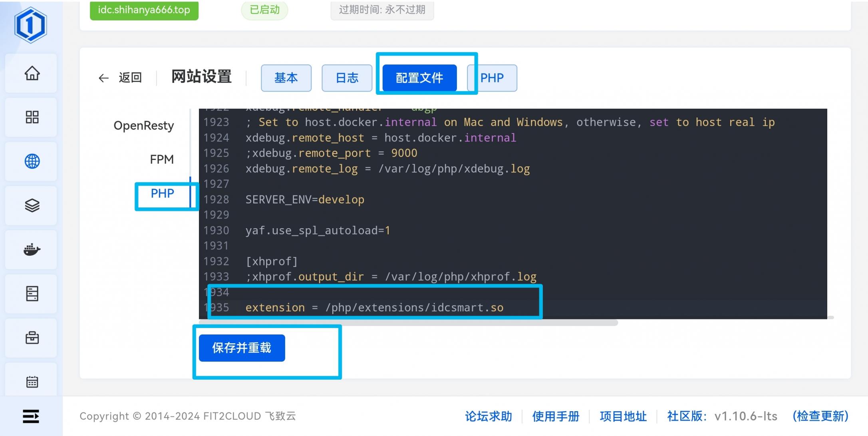Select OpenResty config in side list
This screenshot has width=868, height=436.
144,125
